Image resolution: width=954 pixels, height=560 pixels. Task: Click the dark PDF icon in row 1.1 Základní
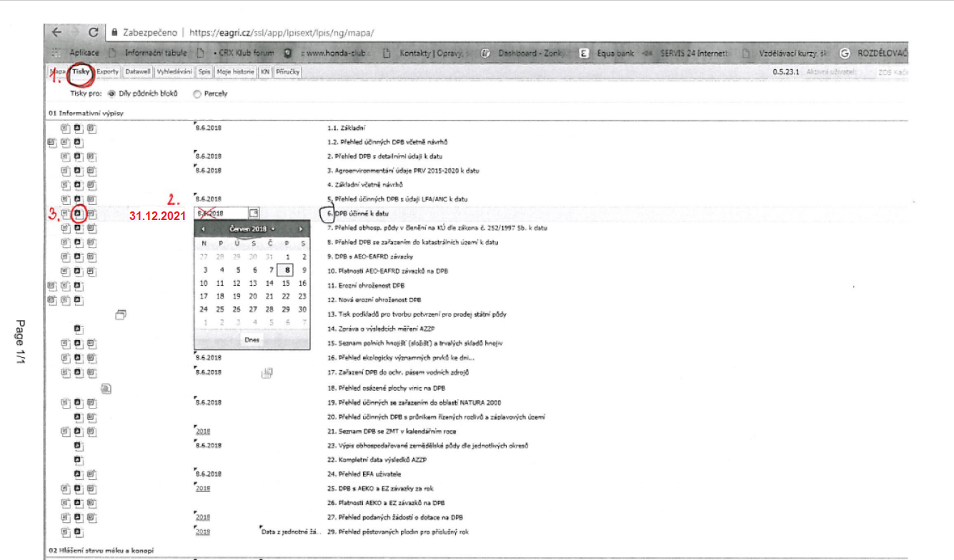[x=78, y=128]
